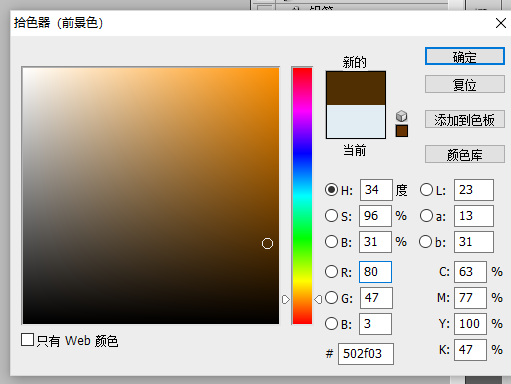
Task: Click the circular marker in color field
Action: (x=267, y=244)
